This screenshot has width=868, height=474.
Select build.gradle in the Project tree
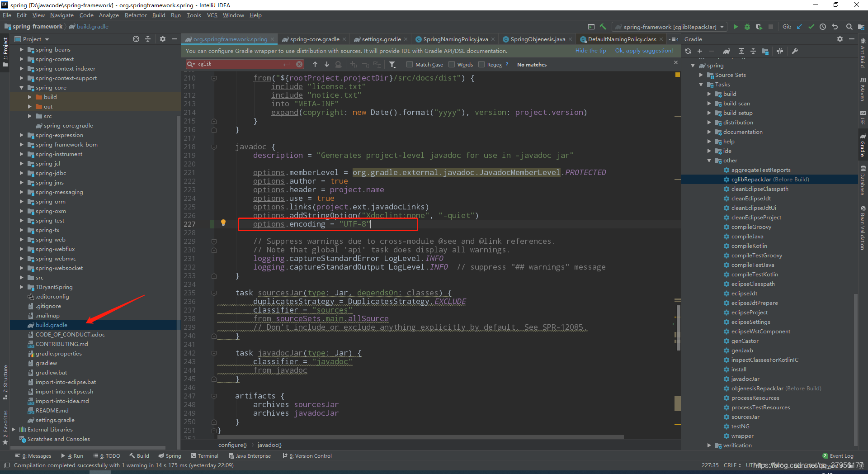click(x=52, y=325)
